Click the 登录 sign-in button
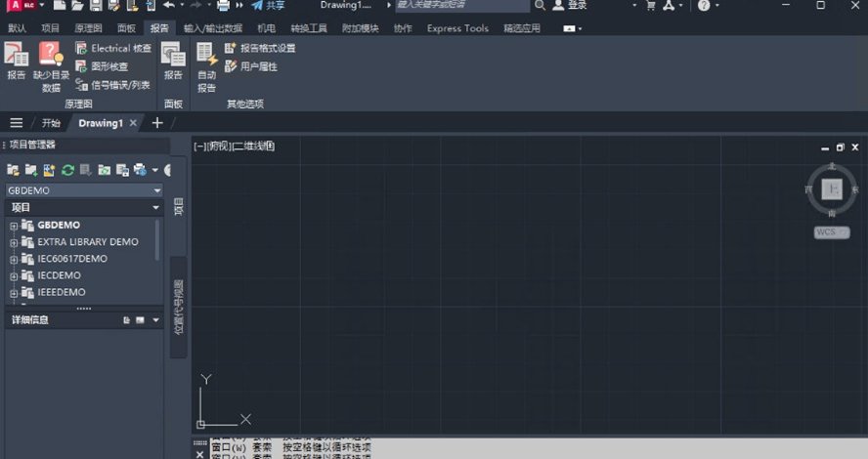Screen dimensions: 868x459 [x=570, y=6]
